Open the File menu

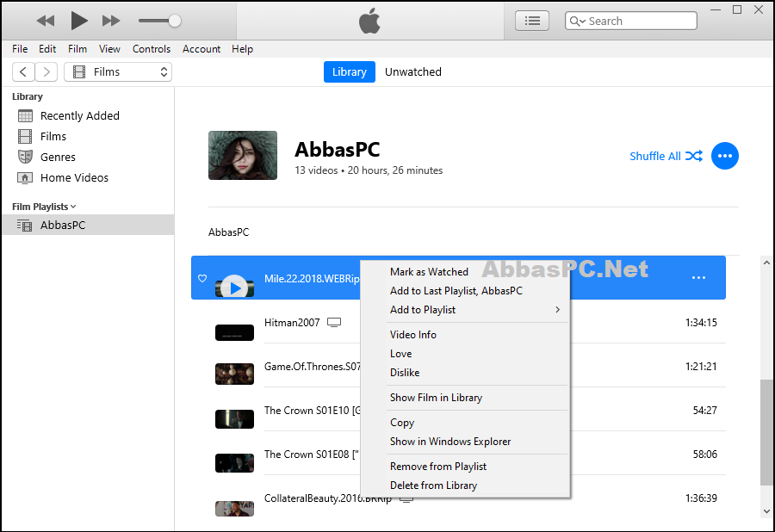pyautogui.click(x=20, y=49)
